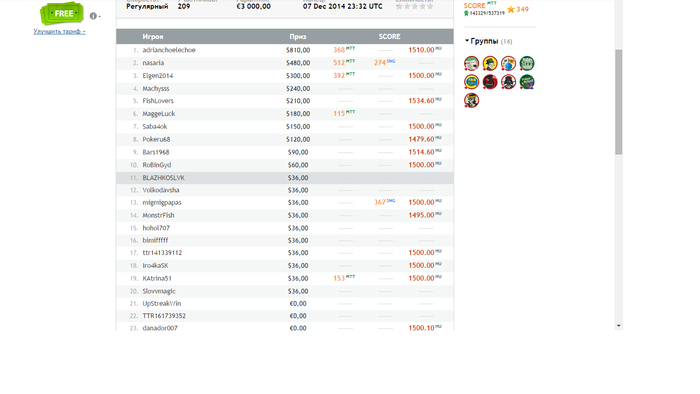Select player Pokeru68

[156, 139]
